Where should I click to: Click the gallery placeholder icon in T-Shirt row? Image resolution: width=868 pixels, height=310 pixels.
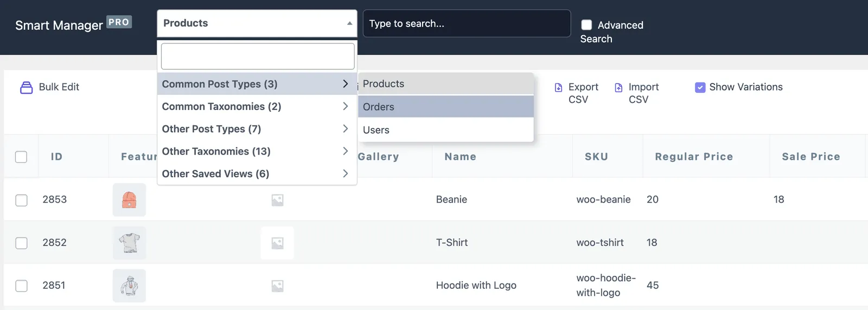pos(277,243)
